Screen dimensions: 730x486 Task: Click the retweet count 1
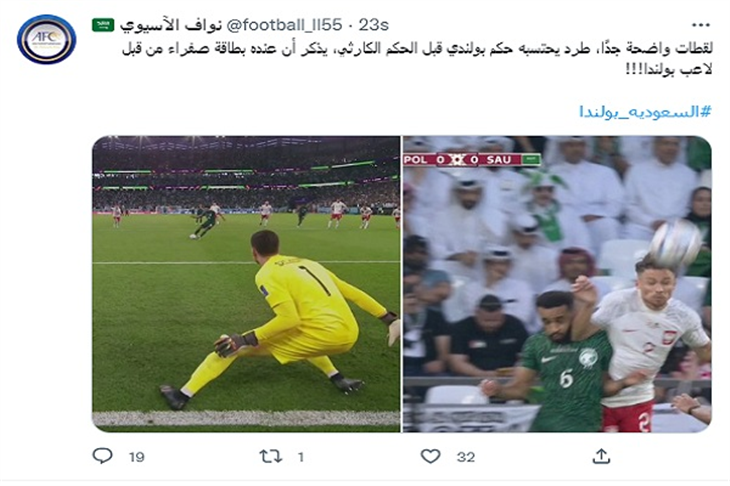(301, 457)
